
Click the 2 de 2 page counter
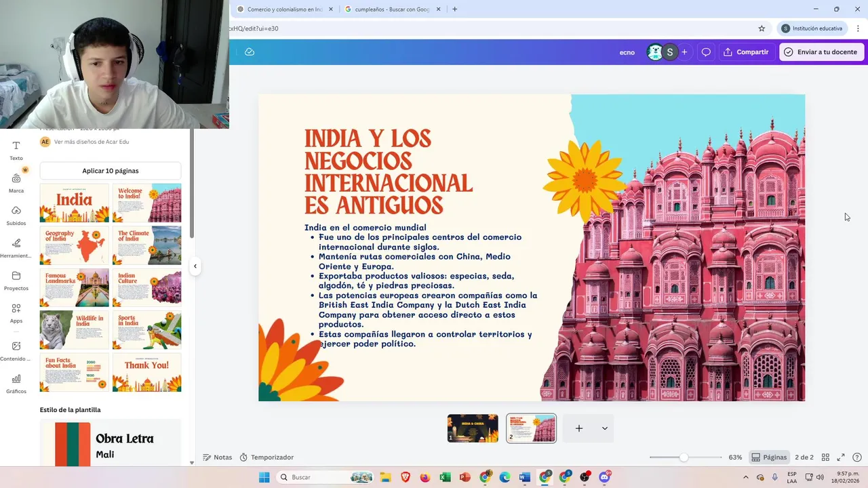pos(804,457)
